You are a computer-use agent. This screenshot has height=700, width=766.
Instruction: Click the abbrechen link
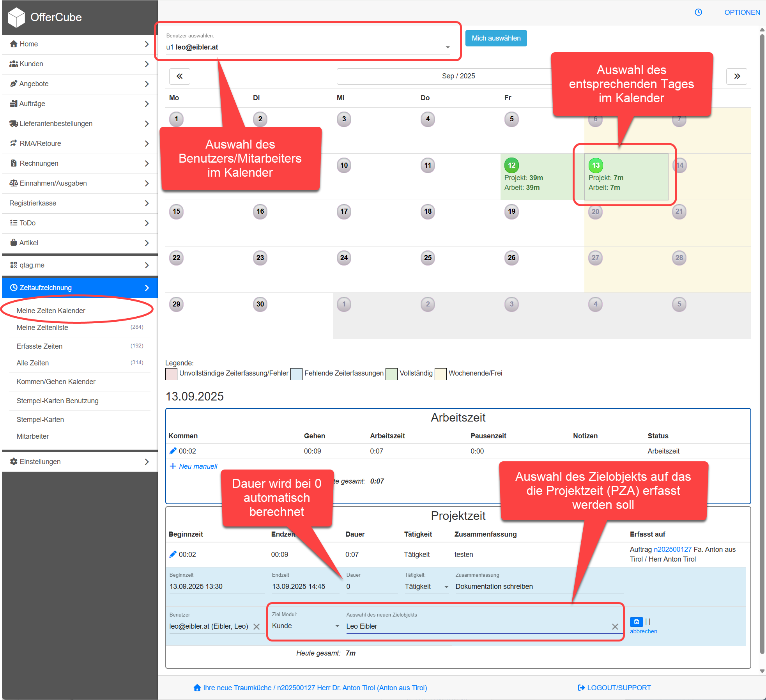pos(643,631)
